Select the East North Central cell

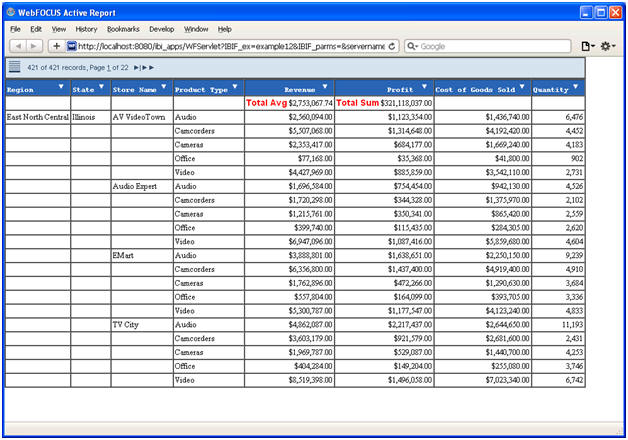click(x=38, y=117)
